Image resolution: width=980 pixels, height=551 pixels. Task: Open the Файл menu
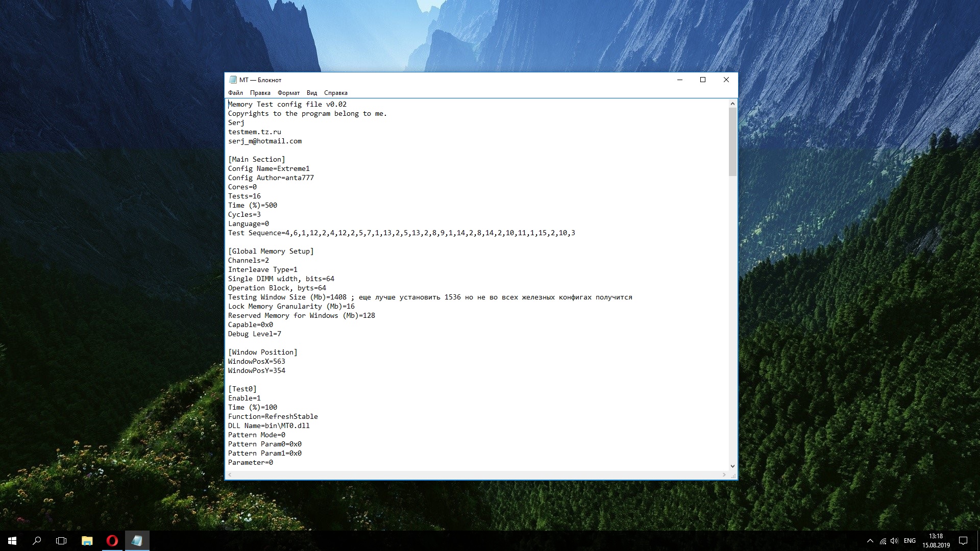235,93
